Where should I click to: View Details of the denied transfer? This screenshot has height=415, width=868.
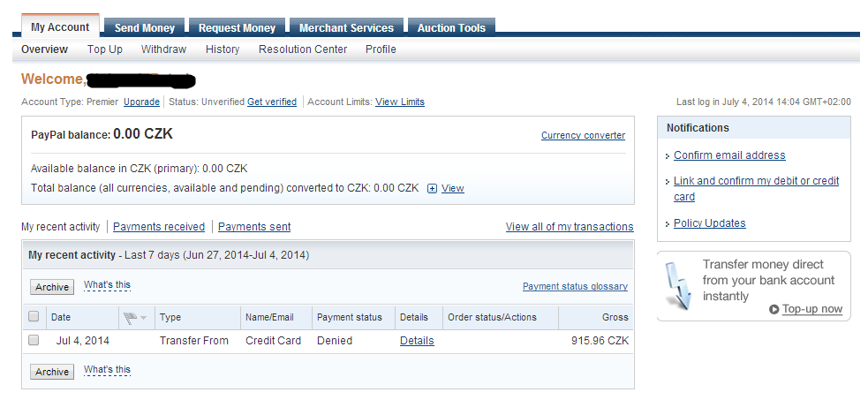click(417, 341)
